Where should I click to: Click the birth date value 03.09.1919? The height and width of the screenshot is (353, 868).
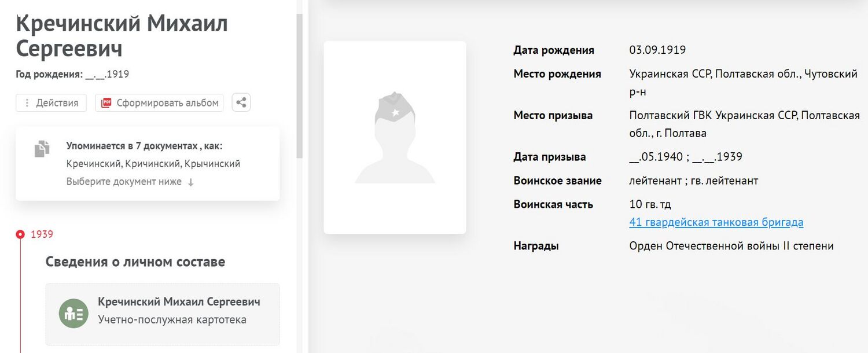pos(657,50)
